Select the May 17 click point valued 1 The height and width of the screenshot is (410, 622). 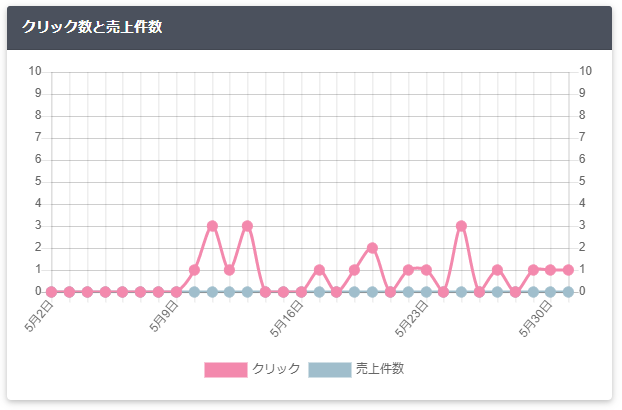coord(319,270)
